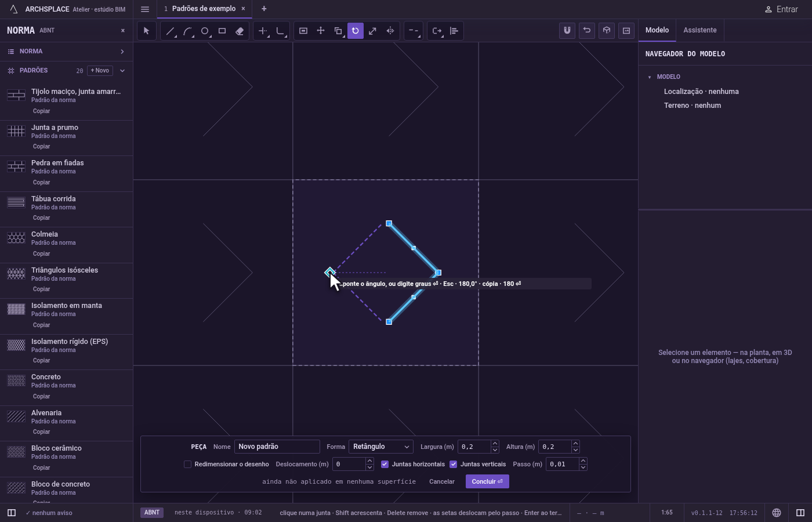Pick the line drawing tool
The height and width of the screenshot is (522, 812).
(170, 31)
